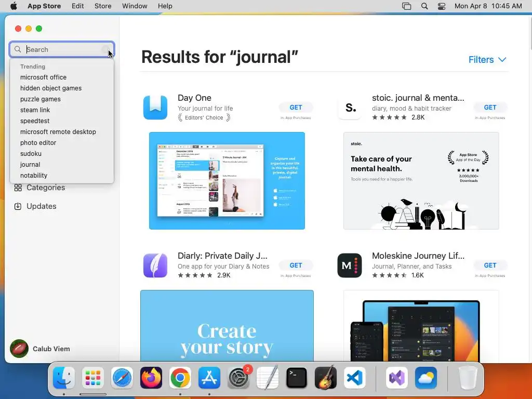Click GET for Day One

(x=296, y=107)
